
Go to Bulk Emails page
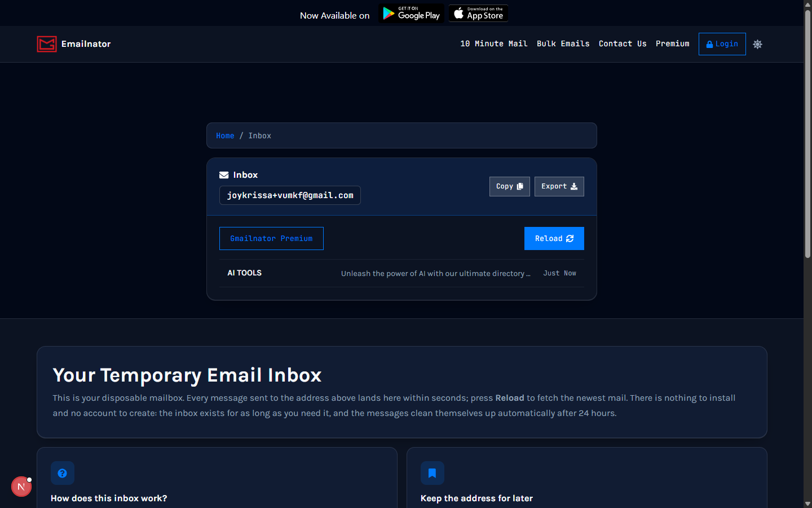pos(563,43)
